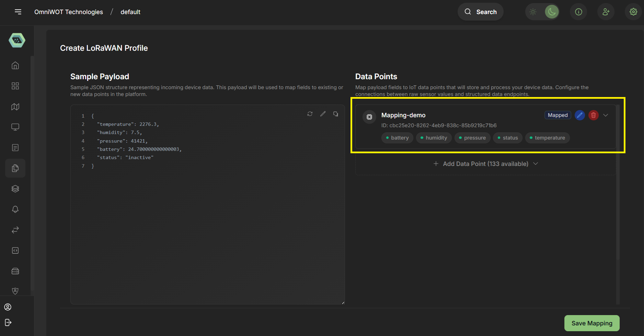Image resolution: width=644 pixels, height=336 pixels.
Task: Open the Dashboards grid icon in sidebar
Action: [x=15, y=86]
